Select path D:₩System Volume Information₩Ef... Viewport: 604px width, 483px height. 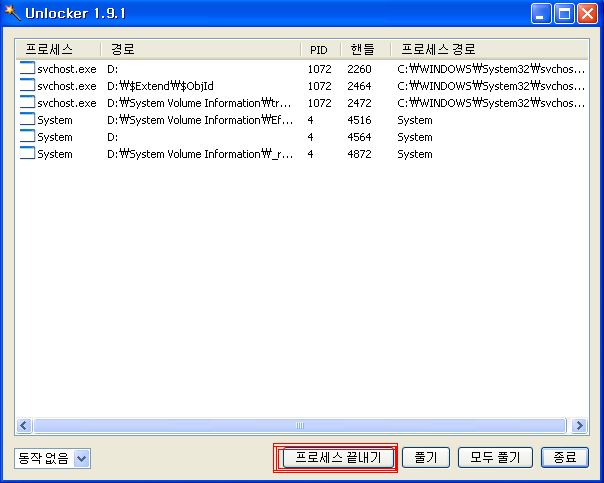point(200,120)
